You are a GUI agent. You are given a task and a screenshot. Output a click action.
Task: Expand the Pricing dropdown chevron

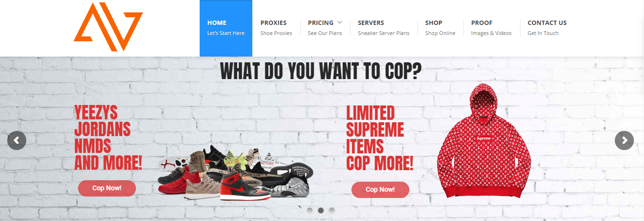pos(339,23)
